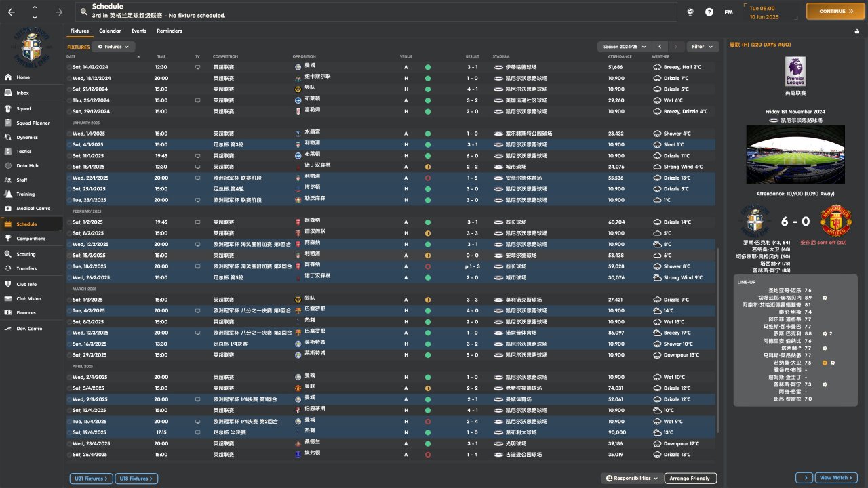Click the stadium photo thumbnail
Image resolution: width=868 pixels, height=488 pixels.
coord(795,155)
